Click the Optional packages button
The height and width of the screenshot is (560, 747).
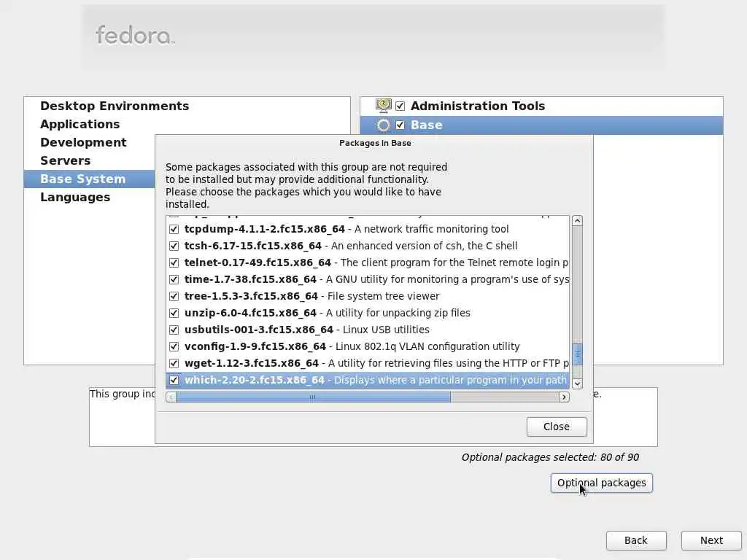pos(602,483)
